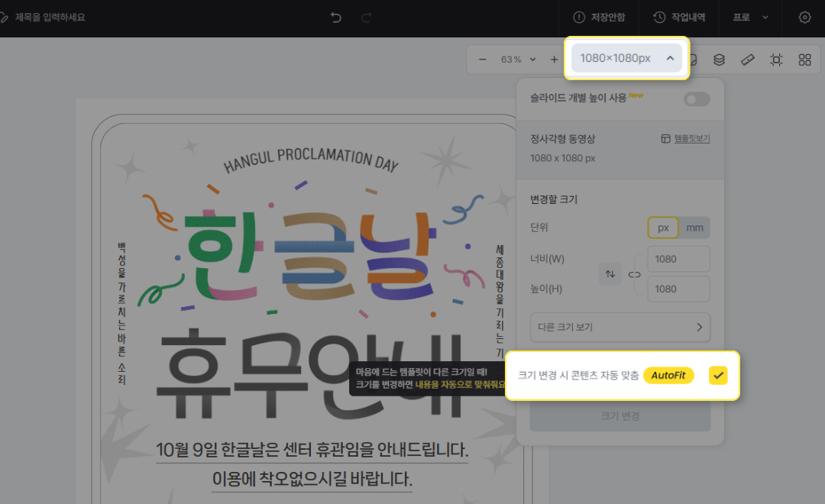Open the 템플릿보기 link
This screenshot has width=825, height=504.
pos(685,138)
